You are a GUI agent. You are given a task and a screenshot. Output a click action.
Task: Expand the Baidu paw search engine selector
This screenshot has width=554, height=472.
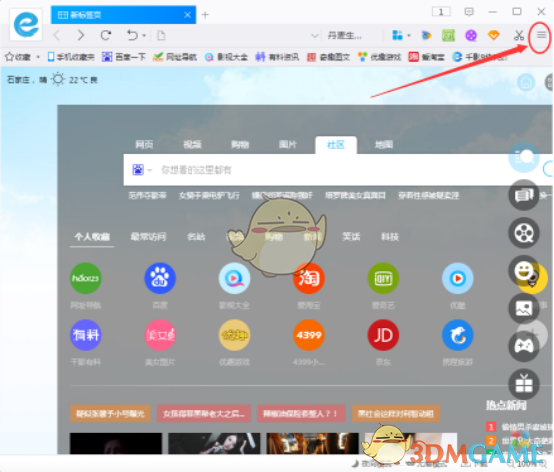click(x=142, y=170)
